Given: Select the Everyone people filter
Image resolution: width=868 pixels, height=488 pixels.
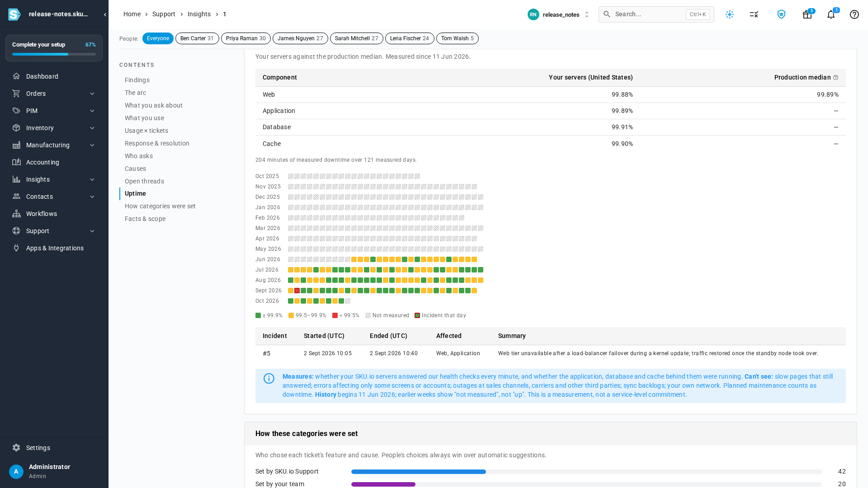Looking at the screenshot, I should coord(158,38).
